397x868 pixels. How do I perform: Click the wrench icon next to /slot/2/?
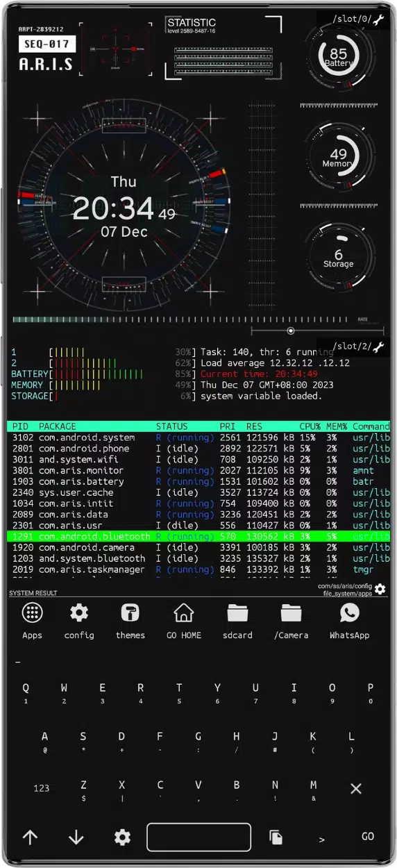coord(379,347)
